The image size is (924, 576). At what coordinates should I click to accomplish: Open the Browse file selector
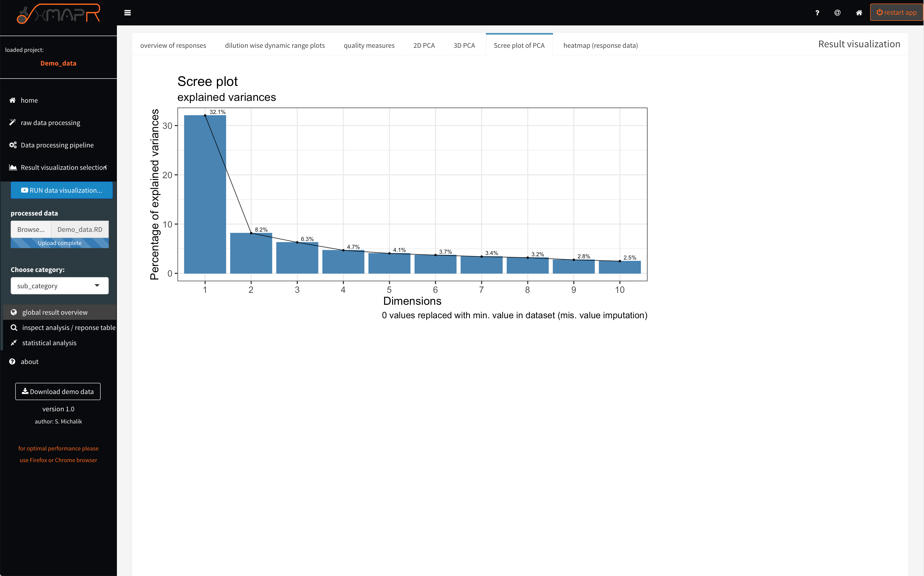[x=31, y=229]
